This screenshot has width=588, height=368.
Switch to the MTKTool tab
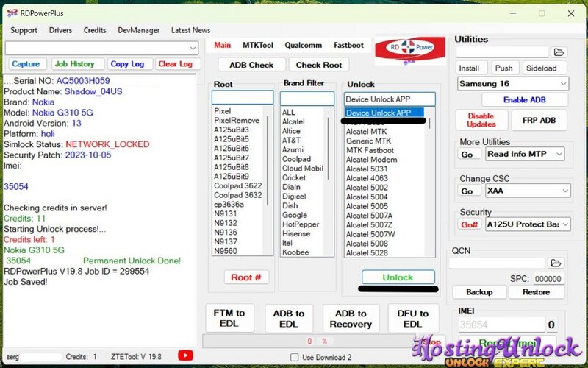tap(258, 45)
